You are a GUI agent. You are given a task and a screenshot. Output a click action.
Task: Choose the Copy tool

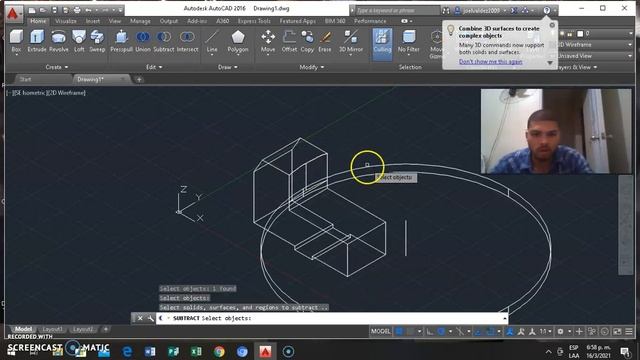(x=307, y=41)
